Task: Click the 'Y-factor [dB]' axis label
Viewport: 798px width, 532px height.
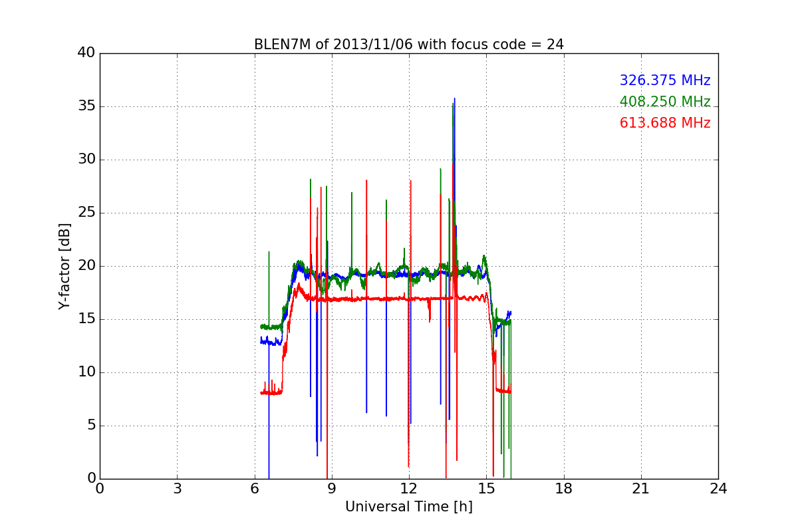Action: 65,266
